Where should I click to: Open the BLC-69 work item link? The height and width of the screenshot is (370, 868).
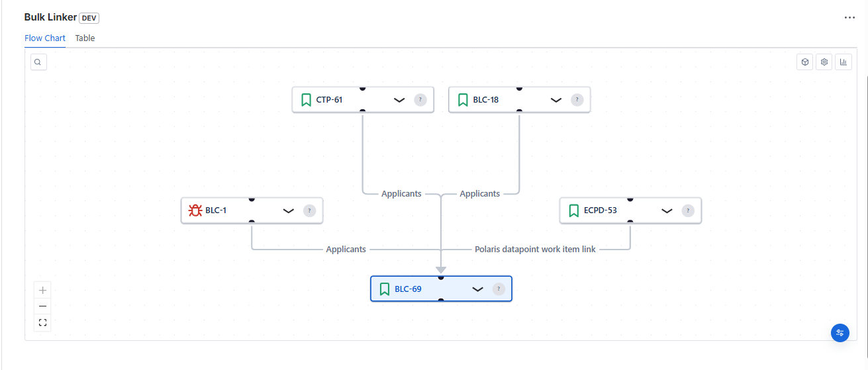(408, 289)
